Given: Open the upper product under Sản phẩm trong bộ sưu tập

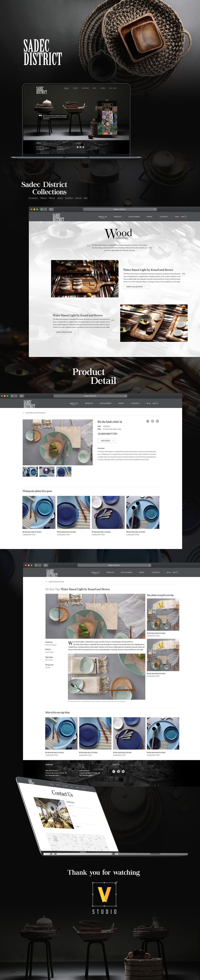Looking at the screenshot, I should 163,615.
